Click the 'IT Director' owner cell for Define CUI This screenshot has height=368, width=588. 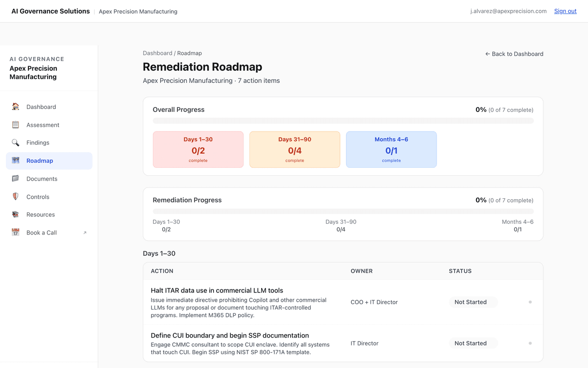365,343
